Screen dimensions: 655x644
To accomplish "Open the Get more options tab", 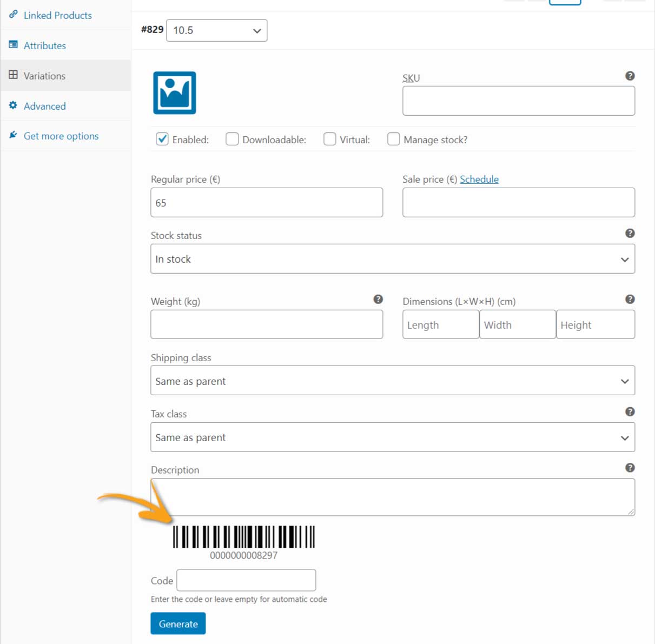I will [65, 136].
